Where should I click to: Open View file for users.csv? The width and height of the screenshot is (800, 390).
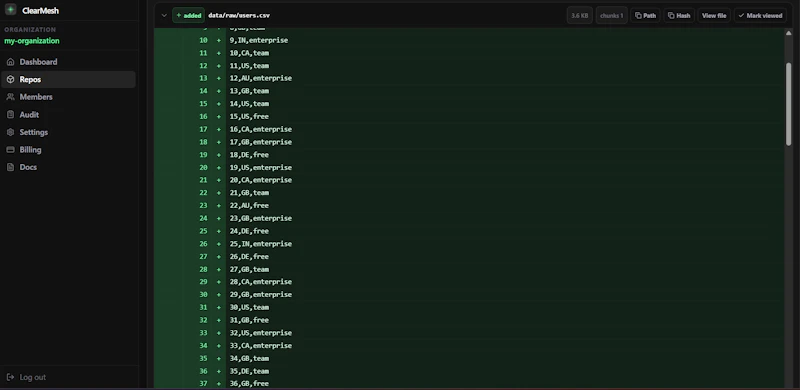tap(714, 15)
